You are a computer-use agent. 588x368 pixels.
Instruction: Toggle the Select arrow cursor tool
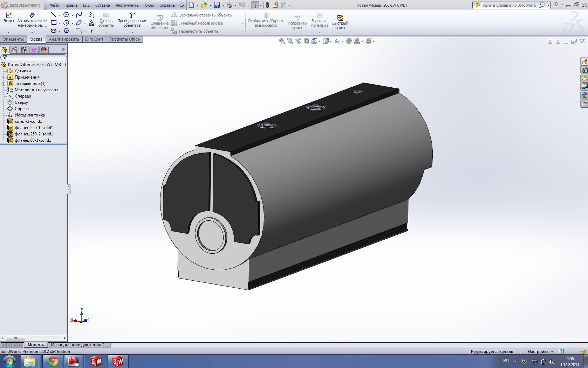click(x=255, y=5)
